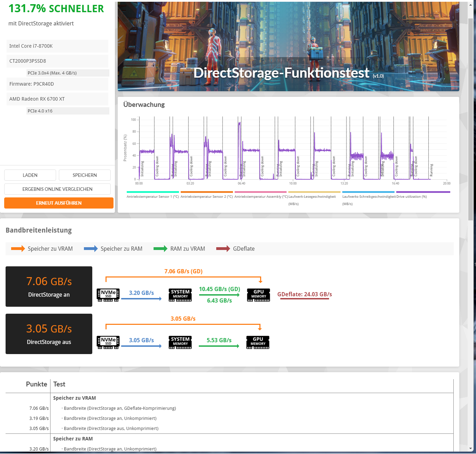The width and height of the screenshot is (476, 454).
Task: Click the DirectStorage-Funktionstest banner image
Action: click(x=288, y=46)
